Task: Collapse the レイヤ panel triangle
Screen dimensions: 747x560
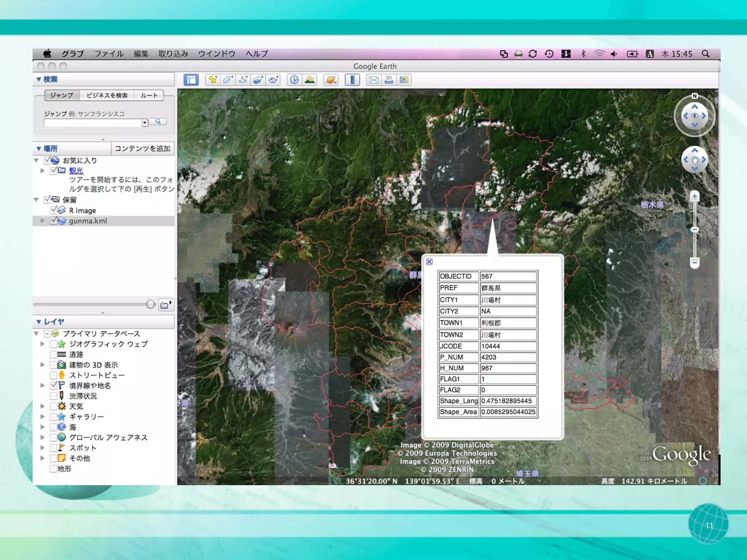Action: (x=39, y=322)
